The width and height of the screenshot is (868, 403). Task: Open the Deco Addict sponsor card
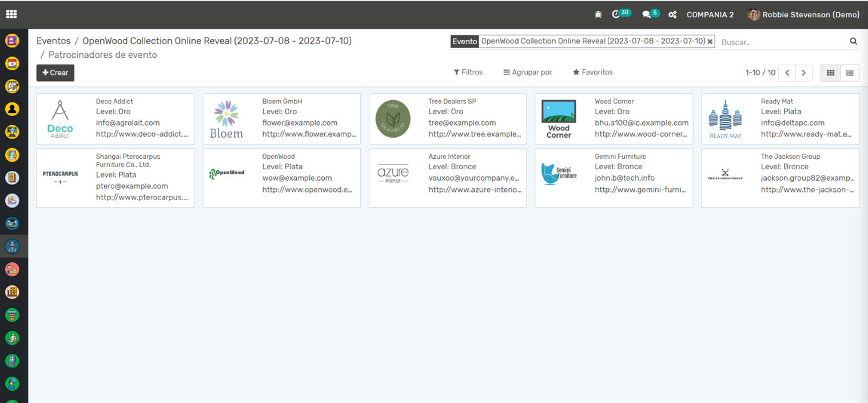(x=115, y=118)
